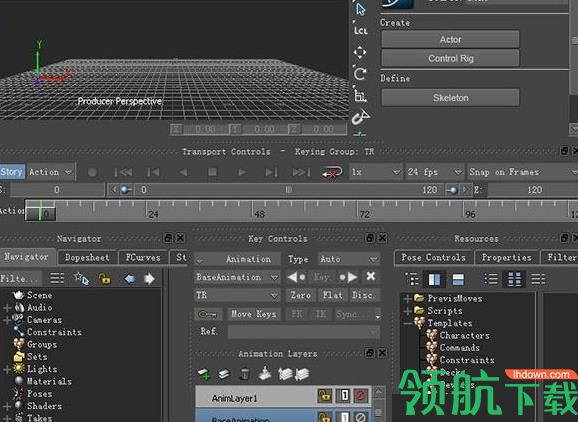Stop playback
This screenshot has height=422, width=578.
[212, 172]
